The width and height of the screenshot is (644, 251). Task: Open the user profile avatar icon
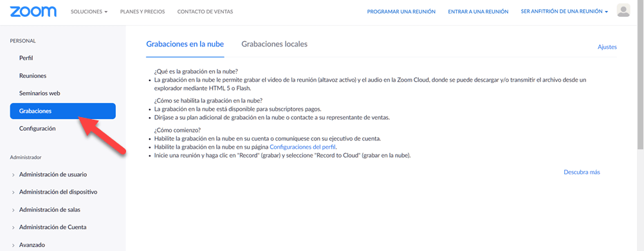coord(623,10)
